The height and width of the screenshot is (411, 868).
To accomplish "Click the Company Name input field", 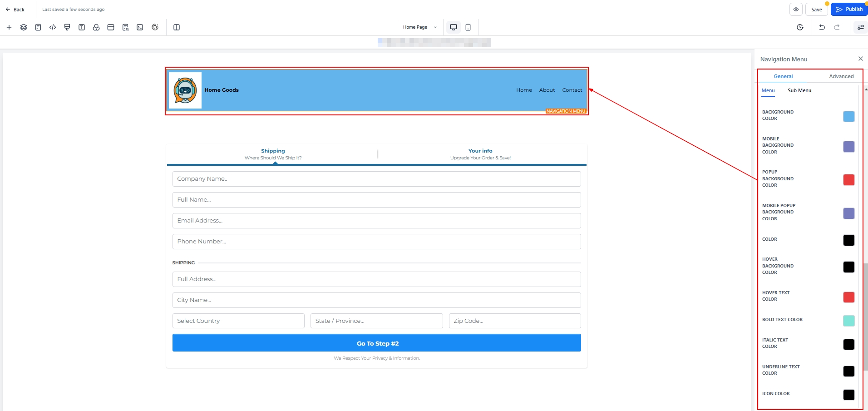I will click(x=376, y=179).
